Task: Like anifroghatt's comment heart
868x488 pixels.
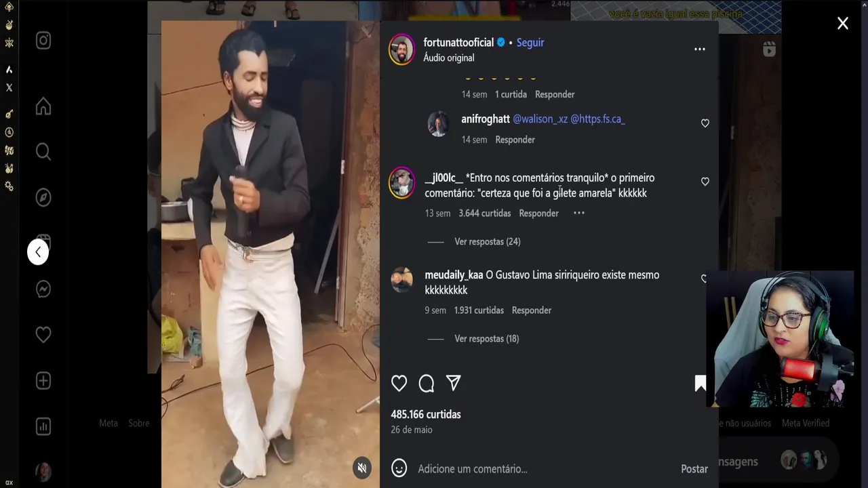Action: click(x=705, y=123)
